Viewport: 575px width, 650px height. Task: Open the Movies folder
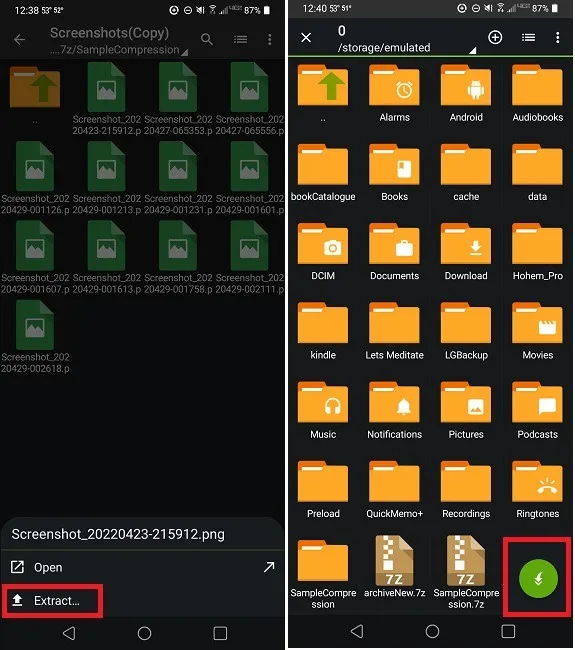[x=538, y=332]
